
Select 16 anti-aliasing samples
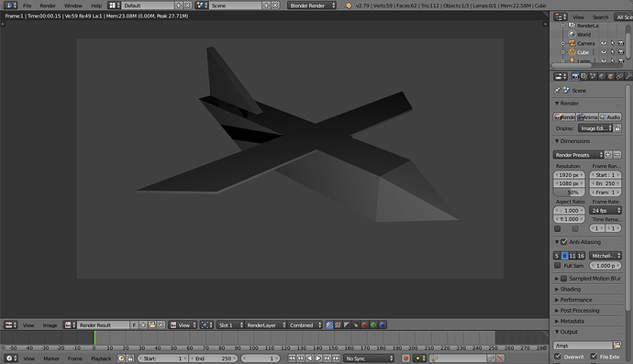(x=581, y=256)
